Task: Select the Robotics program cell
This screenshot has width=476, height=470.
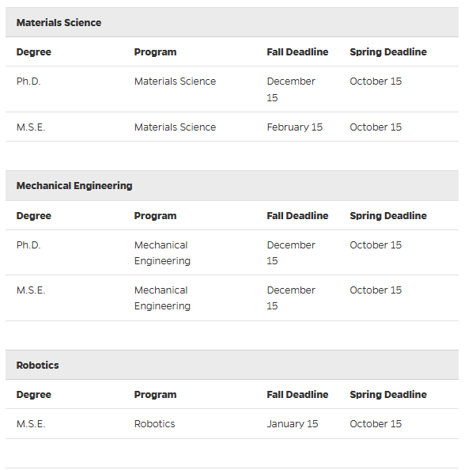Action: click(x=154, y=424)
